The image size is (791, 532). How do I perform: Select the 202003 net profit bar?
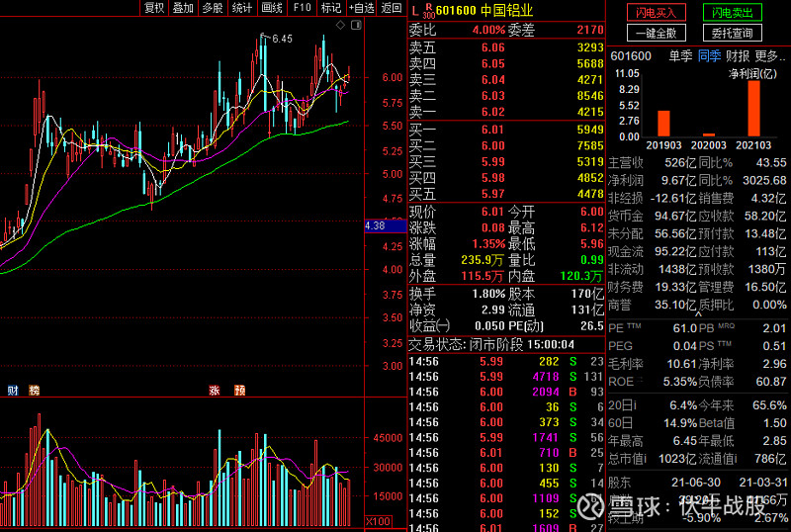coord(709,134)
